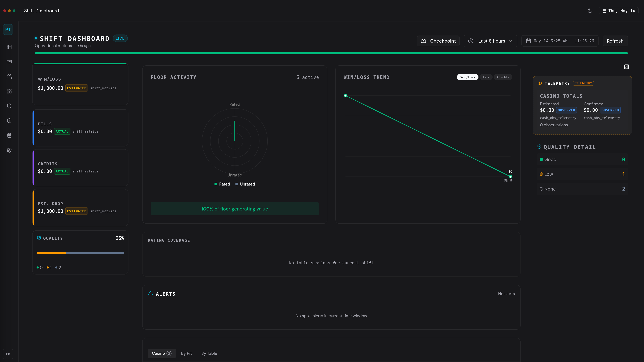Click the camera icon on Checkpoint

click(x=423, y=41)
